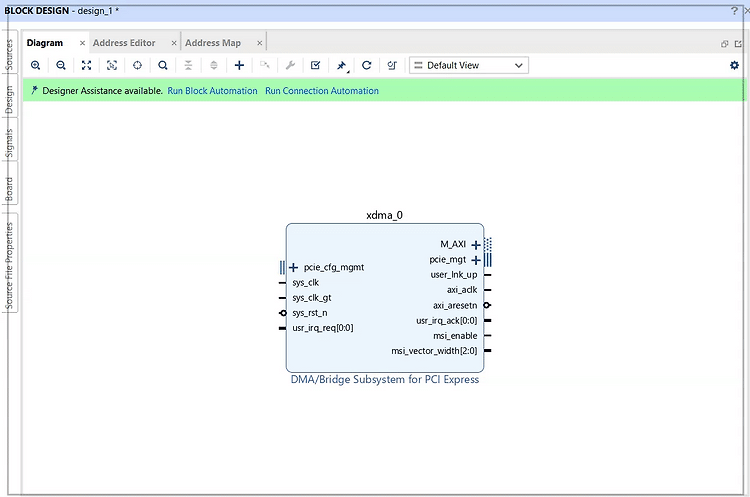Select the usr_irq_req[0:0] port

pos(323,328)
